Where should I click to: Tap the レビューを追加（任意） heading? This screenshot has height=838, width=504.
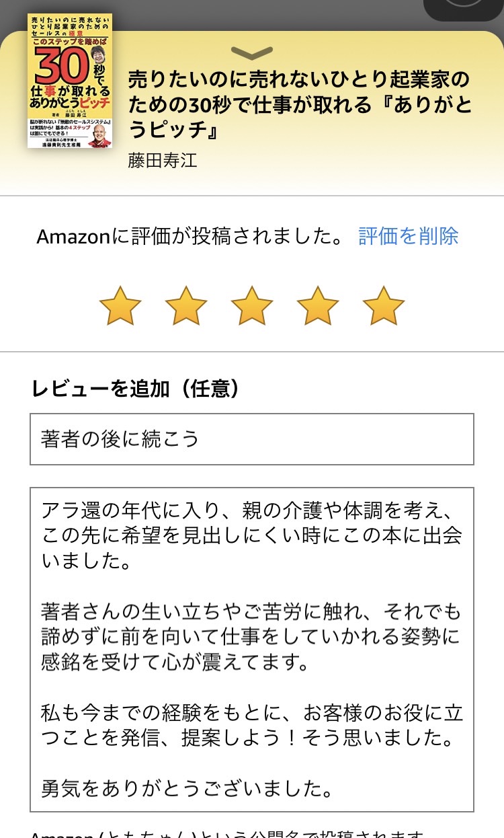135,388
